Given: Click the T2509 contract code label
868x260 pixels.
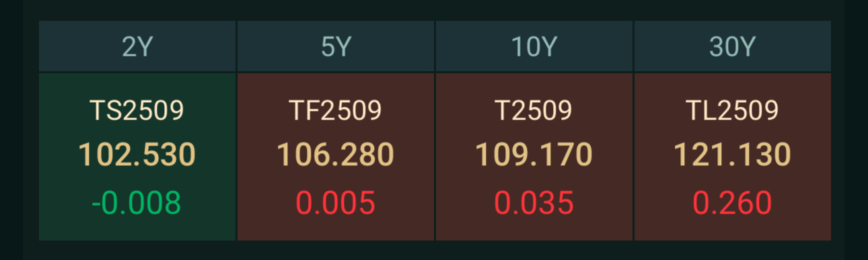Looking at the screenshot, I should [x=534, y=110].
